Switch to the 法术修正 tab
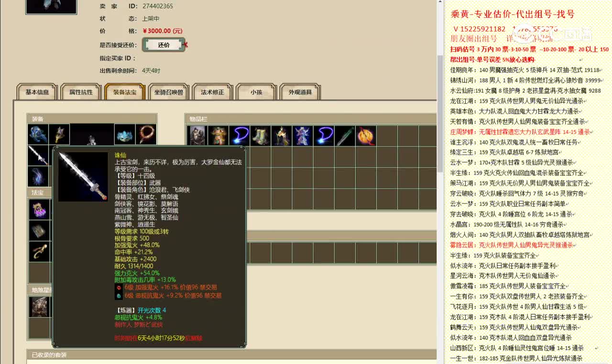The height and width of the screenshot is (364, 612). pyautogui.click(x=212, y=92)
